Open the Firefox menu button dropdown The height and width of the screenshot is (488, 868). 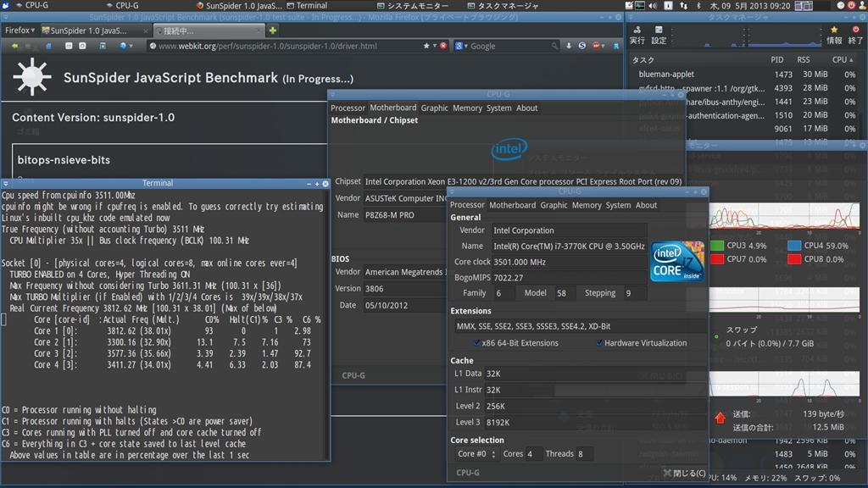point(19,30)
